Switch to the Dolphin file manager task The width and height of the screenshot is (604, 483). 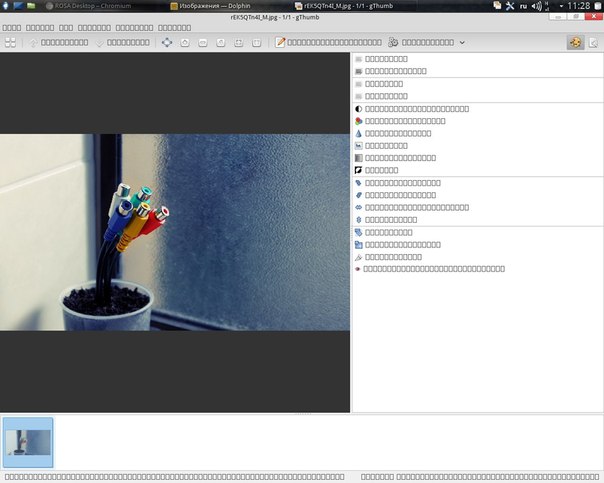(x=210, y=6)
